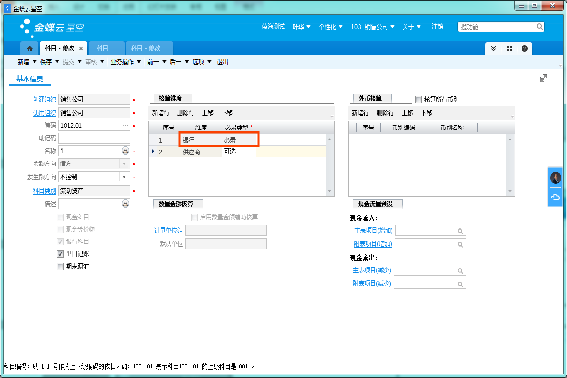567x378 pixels.
Task: Click 删除行 in the 核算维度 grid
Action: click(x=185, y=113)
